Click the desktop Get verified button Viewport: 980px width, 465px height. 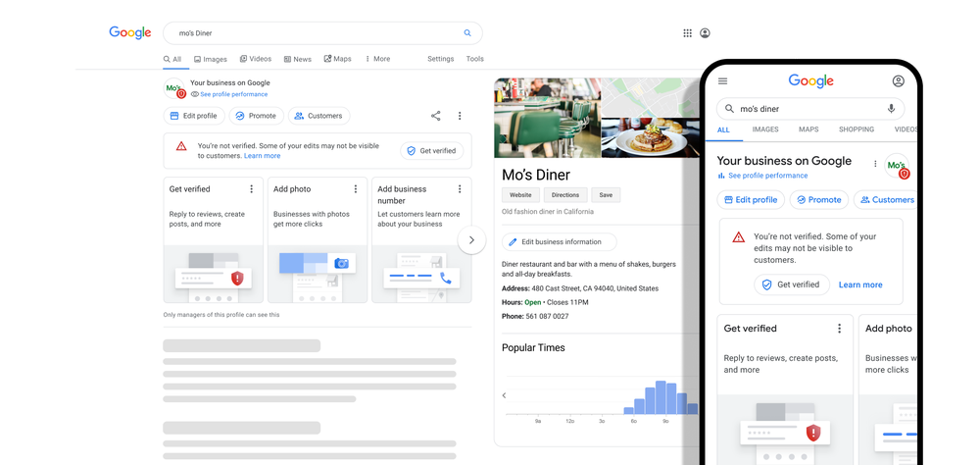pos(432,151)
